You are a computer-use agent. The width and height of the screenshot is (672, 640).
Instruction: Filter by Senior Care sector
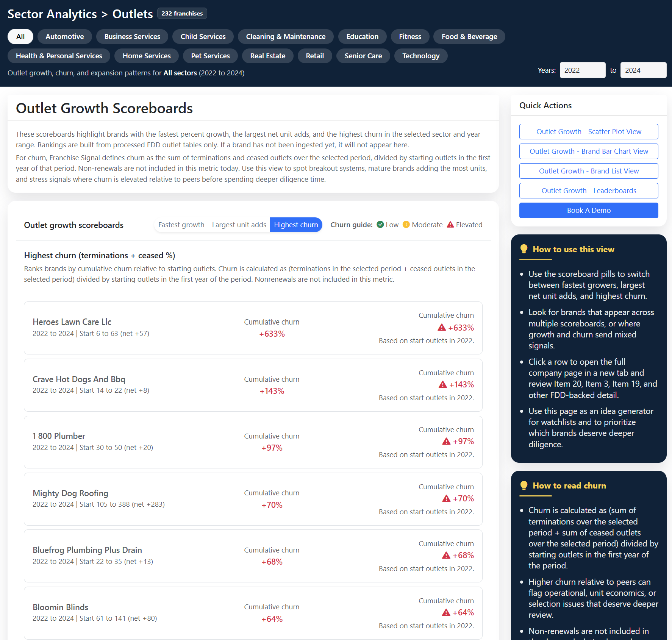(363, 56)
